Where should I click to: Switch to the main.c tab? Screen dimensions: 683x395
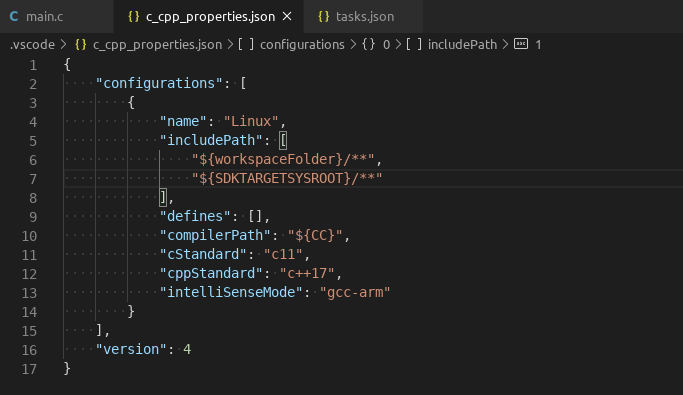pos(57,17)
